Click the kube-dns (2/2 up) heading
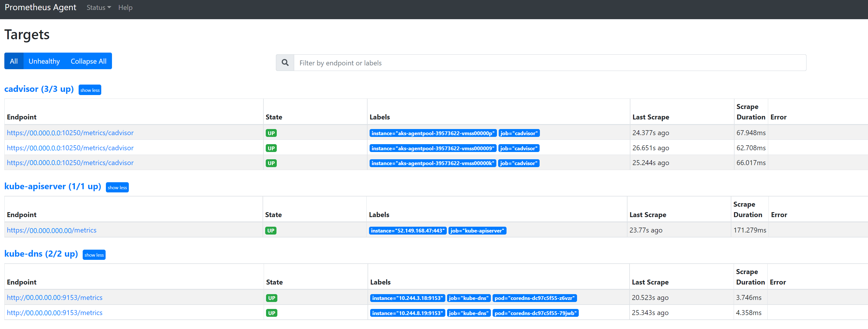This screenshot has width=868, height=329. (41, 254)
